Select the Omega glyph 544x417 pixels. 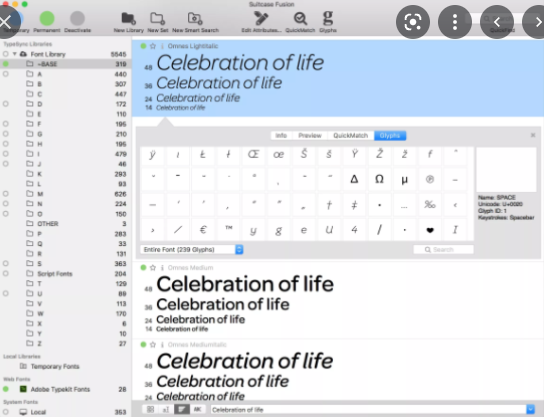pos(380,179)
